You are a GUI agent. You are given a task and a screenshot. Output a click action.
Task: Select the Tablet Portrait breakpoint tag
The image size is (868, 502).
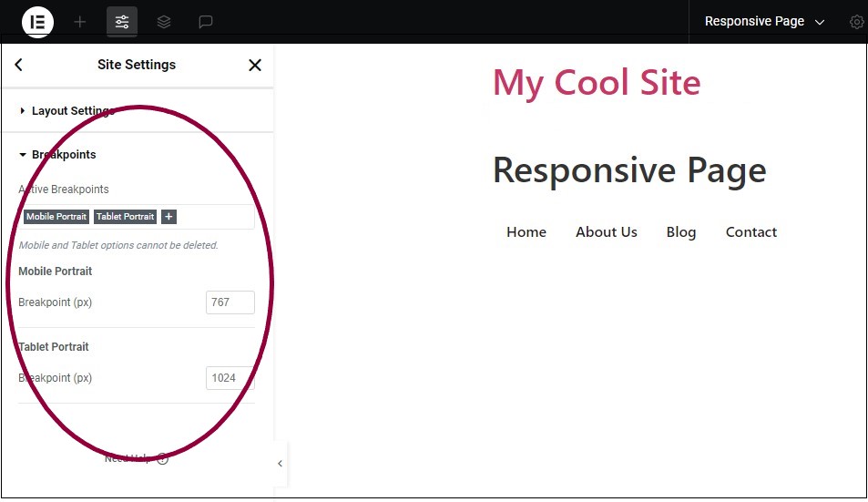coord(126,217)
